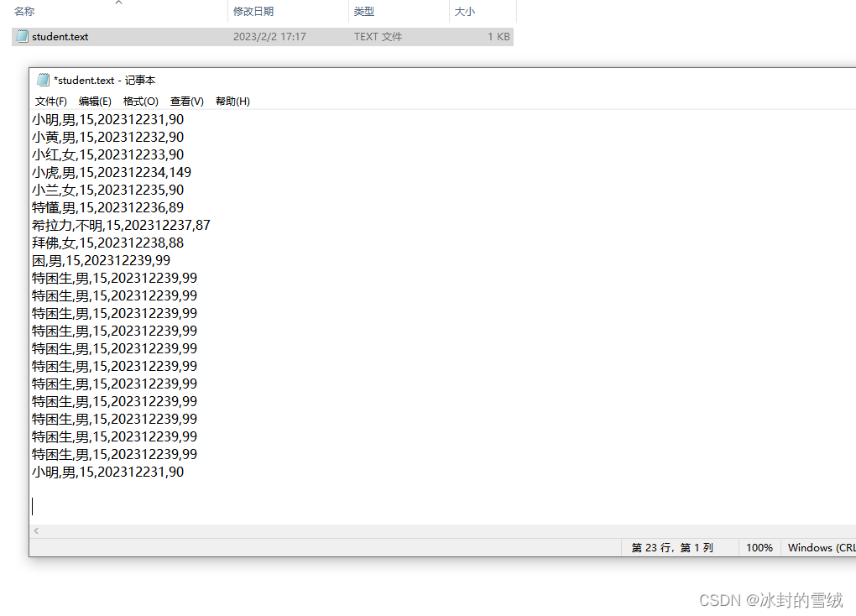856x616 pixels.
Task: Sort by the 修改日期 column header
Action: coord(253,11)
